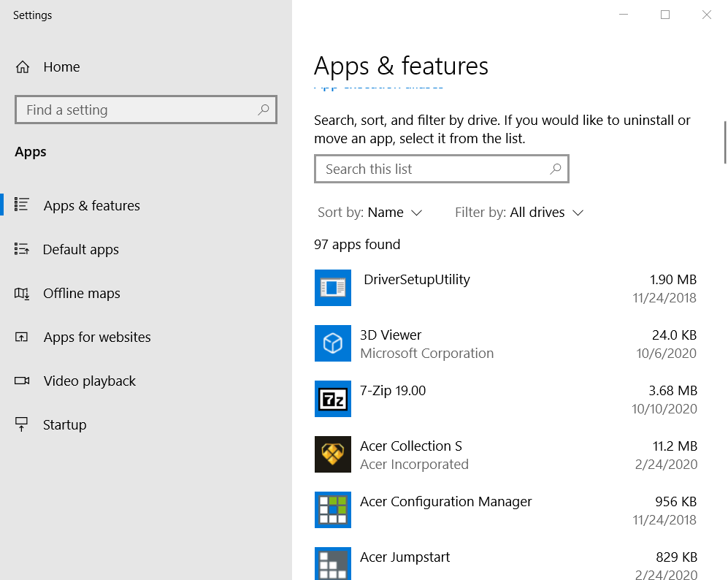
Task: Click the Offline maps map icon
Action: click(21, 293)
